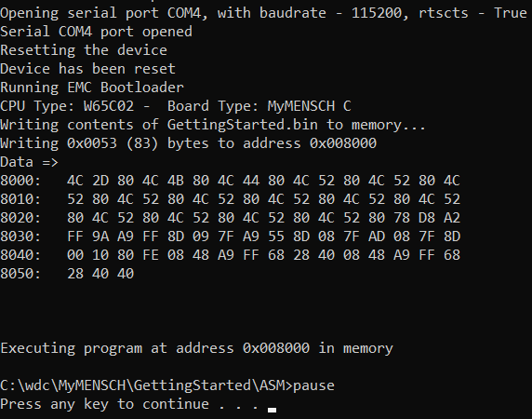Click the '0x0053 (83)' byte count
Viewport: 532px width, 419px height.
pos(113,143)
